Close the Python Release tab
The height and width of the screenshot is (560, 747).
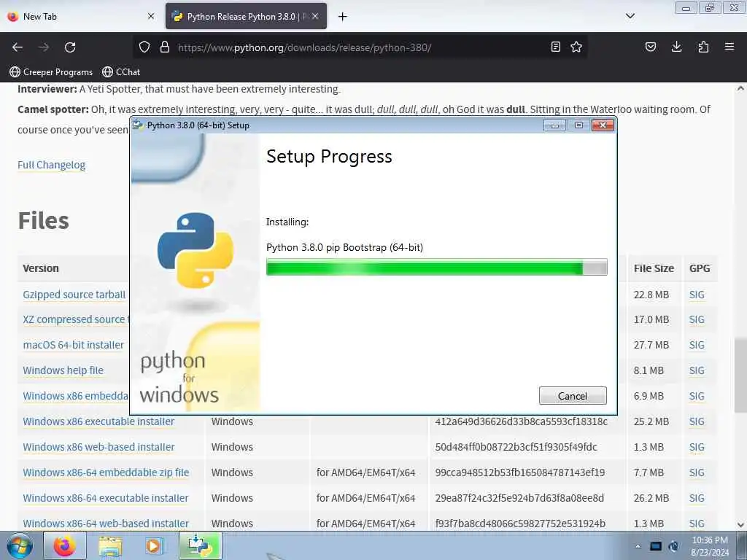click(315, 16)
